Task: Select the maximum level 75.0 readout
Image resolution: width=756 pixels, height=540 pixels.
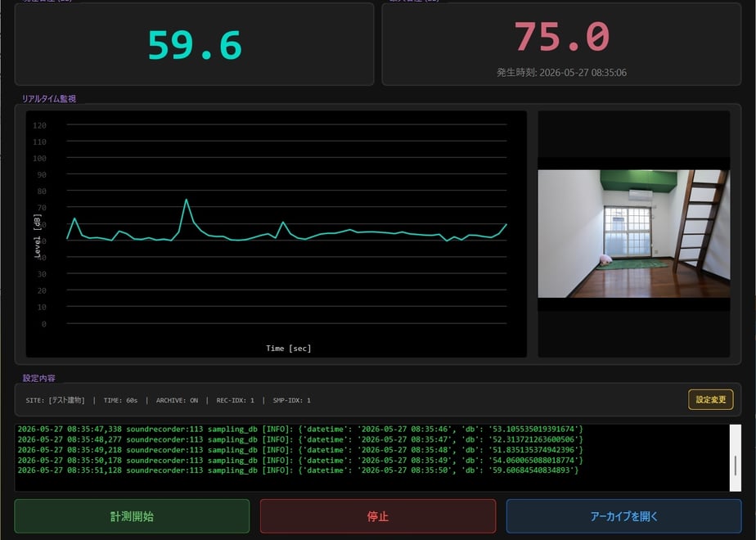Action: (x=562, y=37)
